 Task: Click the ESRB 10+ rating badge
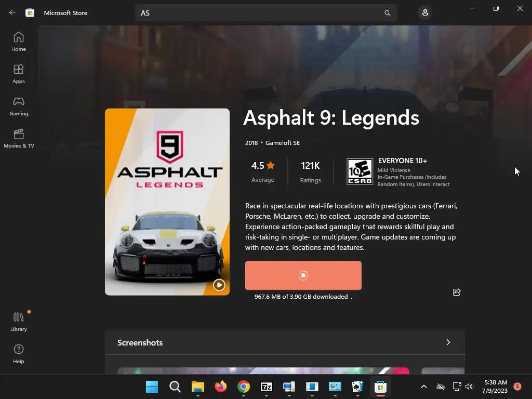click(x=360, y=171)
